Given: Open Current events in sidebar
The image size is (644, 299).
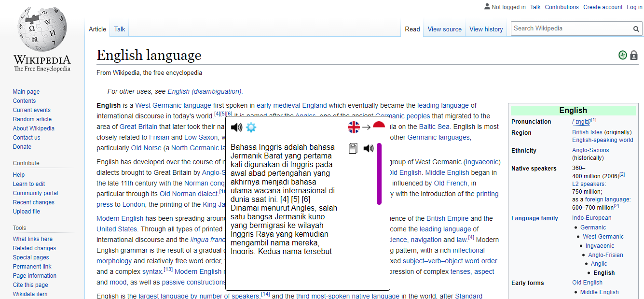Looking at the screenshot, I should pos(32,110).
